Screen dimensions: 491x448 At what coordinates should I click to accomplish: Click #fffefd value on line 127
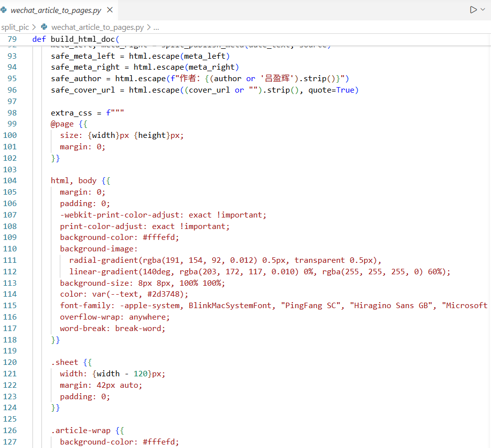(159, 442)
